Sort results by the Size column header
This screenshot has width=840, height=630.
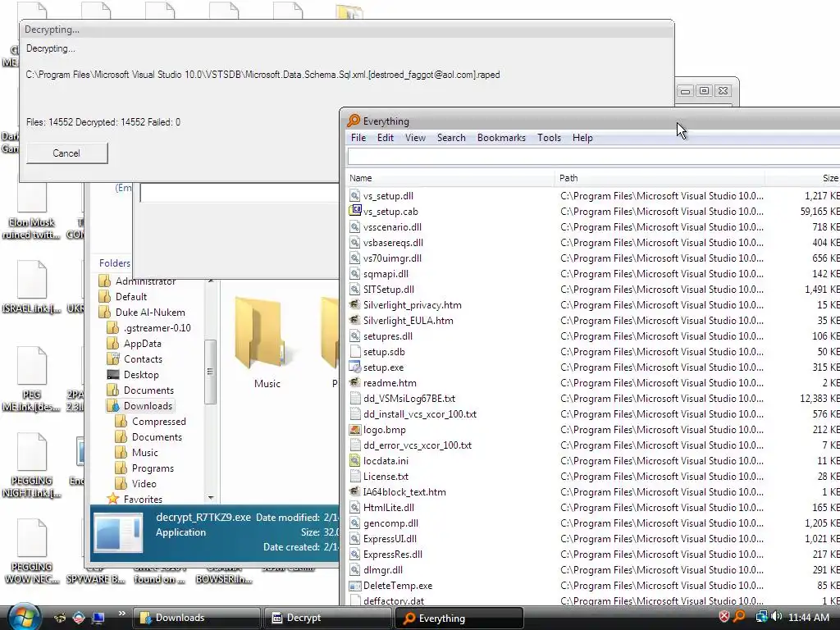[802, 178]
